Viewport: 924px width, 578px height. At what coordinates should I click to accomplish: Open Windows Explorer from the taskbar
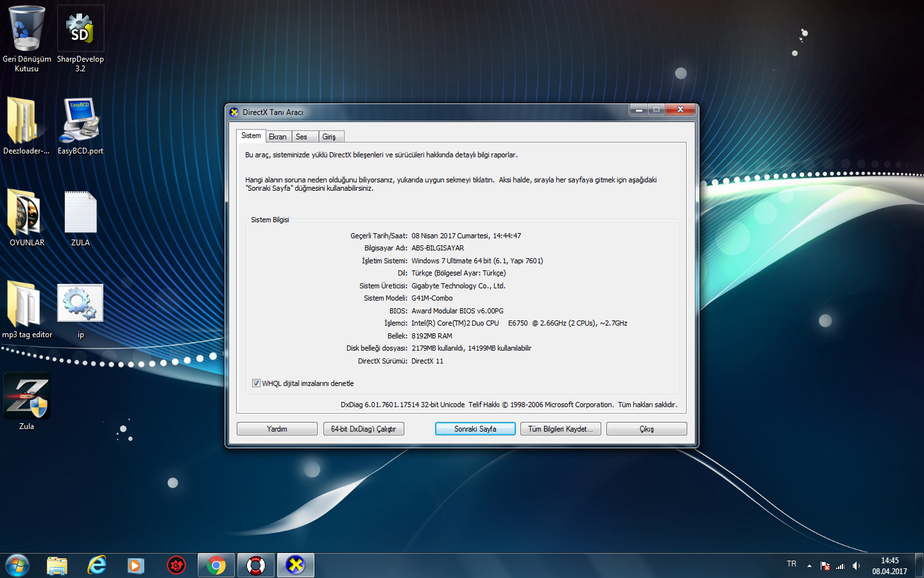(x=57, y=565)
